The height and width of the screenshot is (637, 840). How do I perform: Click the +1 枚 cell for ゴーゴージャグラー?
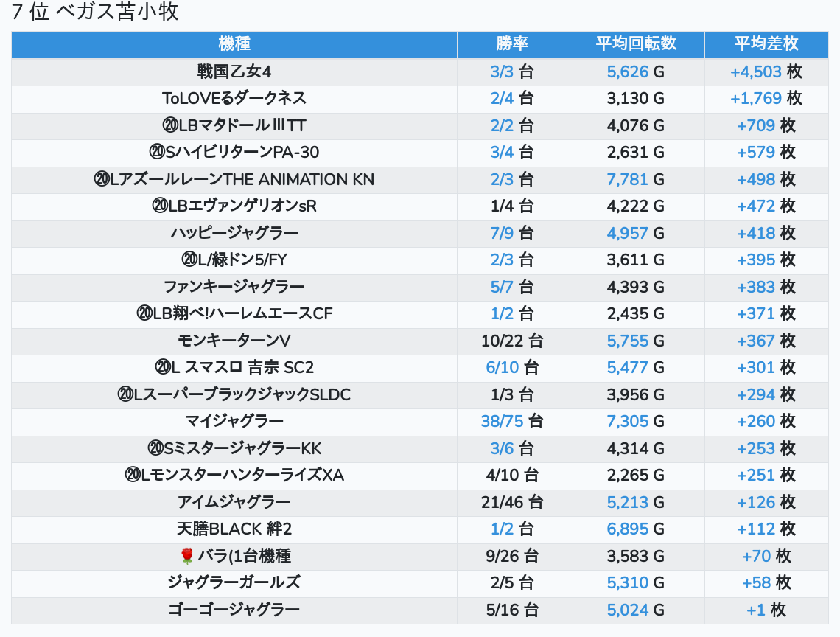point(766,610)
